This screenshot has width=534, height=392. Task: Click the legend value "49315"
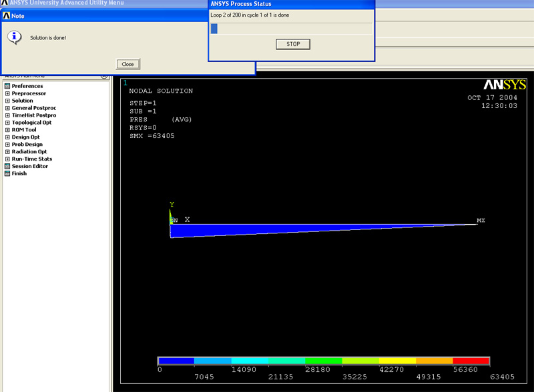click(x=428, y=377)
